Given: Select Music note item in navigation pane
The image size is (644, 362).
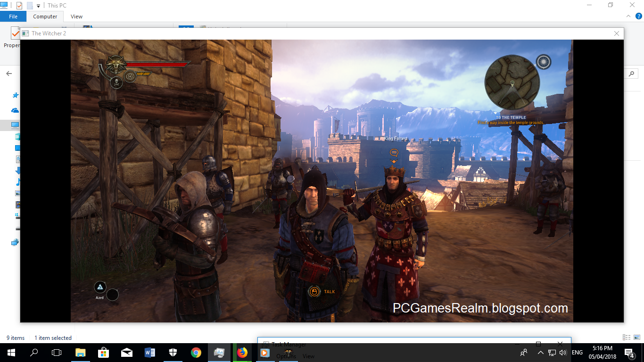Looking at the screenshot, I should coord(18,181).
